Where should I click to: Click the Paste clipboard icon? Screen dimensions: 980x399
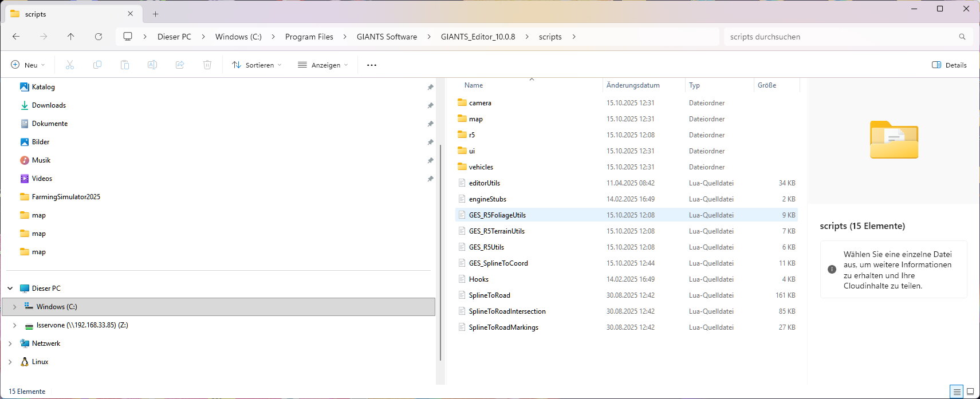(x=125, y=65)
